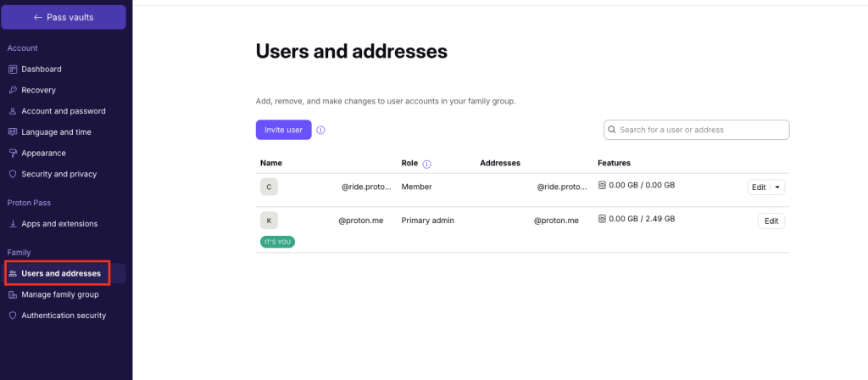Click the storage icon for 0.00 GB / 0.00 GB

[602, 186]
